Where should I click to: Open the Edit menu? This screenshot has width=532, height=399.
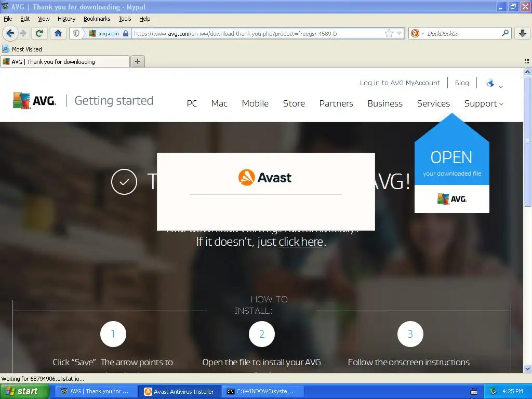click(x=25, y=19)
